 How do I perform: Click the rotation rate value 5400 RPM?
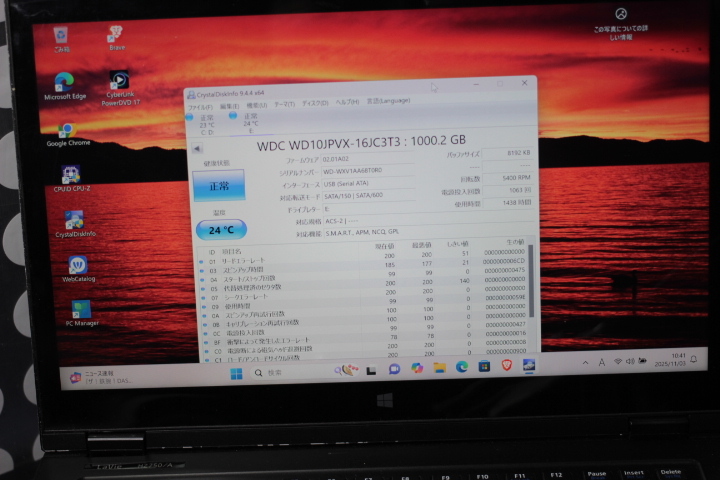(508, 178)
